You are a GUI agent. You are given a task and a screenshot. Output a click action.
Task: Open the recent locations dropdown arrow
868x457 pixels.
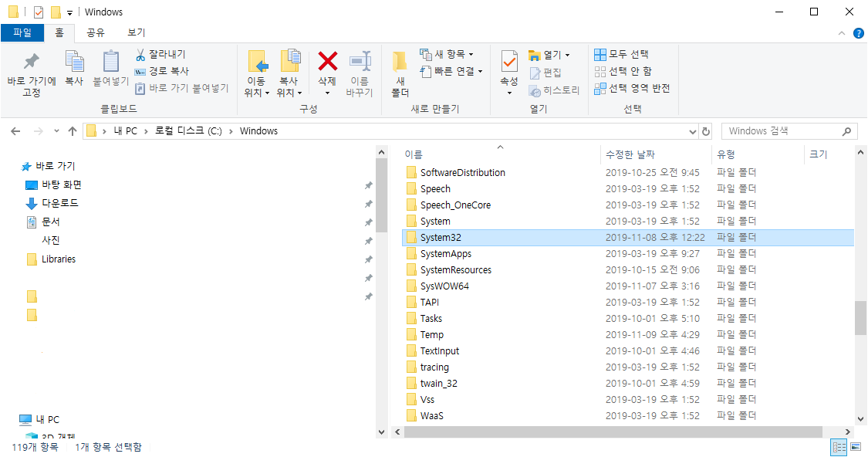[x=56, y=131]
